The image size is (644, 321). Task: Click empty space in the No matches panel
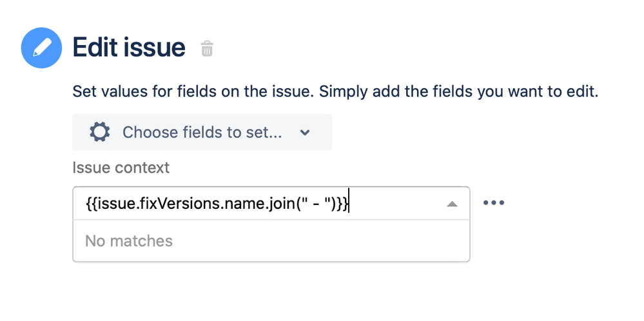[x=320, y=241]
